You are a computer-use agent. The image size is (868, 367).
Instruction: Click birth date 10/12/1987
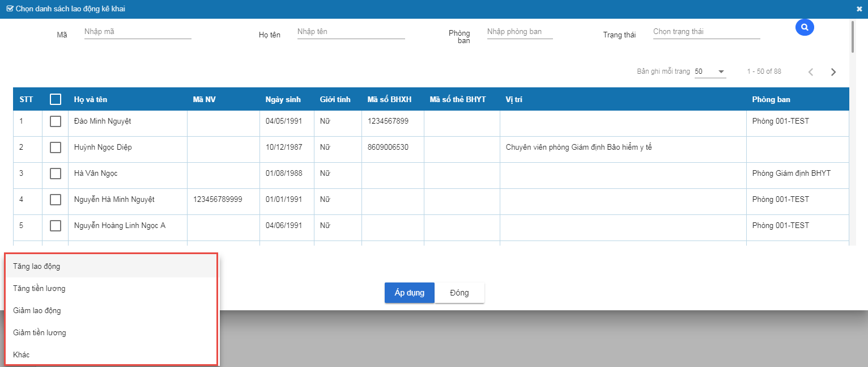pyautogui.click(x=284, y=147)
